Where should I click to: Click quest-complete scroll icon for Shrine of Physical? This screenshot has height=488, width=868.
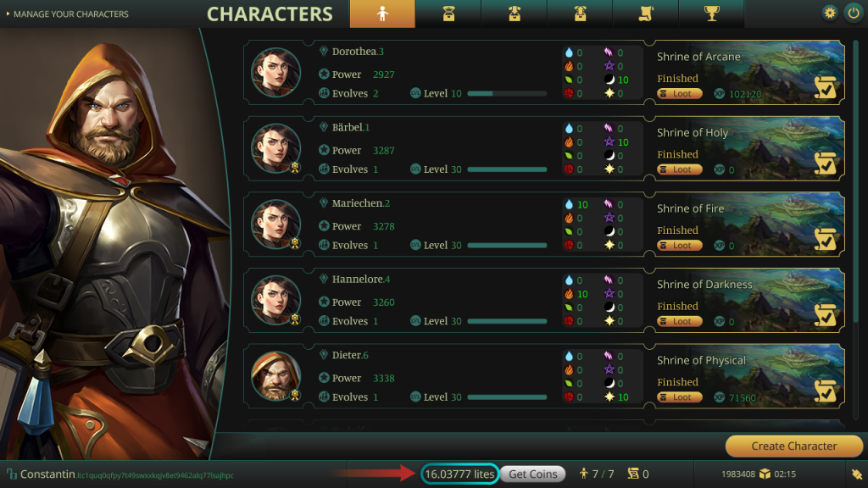[826, 391]
